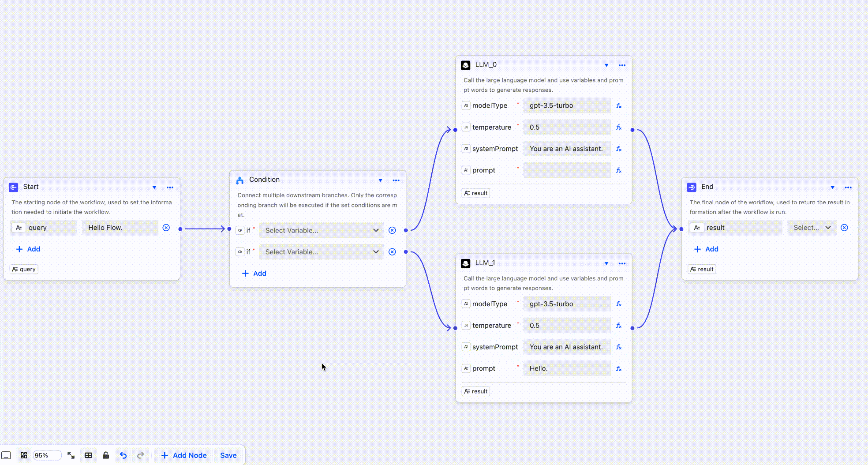The height and width of the screenshot is (465, 868).
Task: Click the auto-layout grid icon in toolbar
Action: (x=24, y=455)
